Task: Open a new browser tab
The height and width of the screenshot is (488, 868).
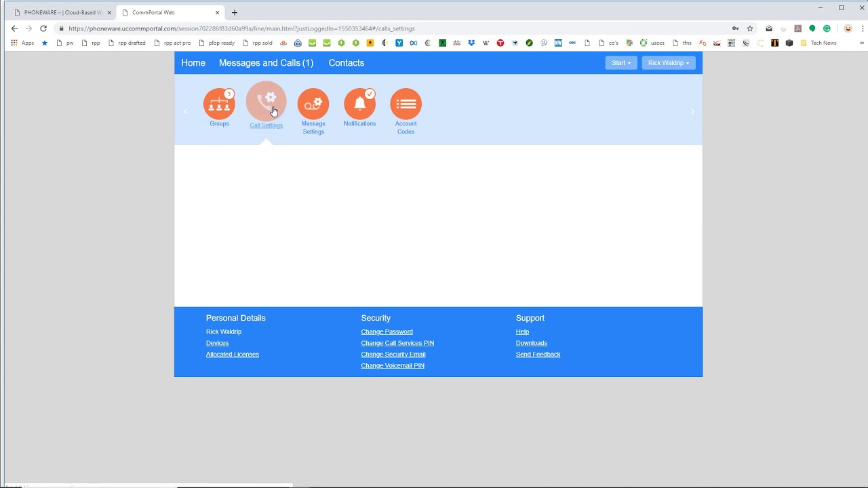Action: (235, 12)
